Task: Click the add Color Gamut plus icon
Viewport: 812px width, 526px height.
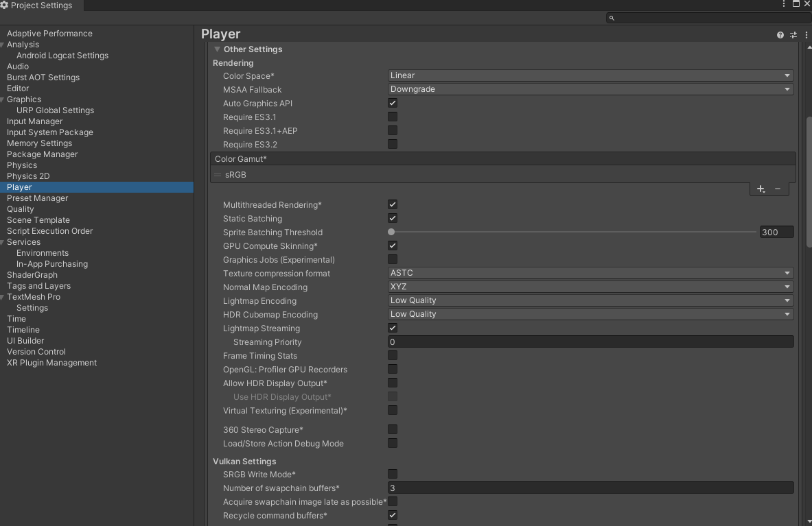Action: pos(761,189)
